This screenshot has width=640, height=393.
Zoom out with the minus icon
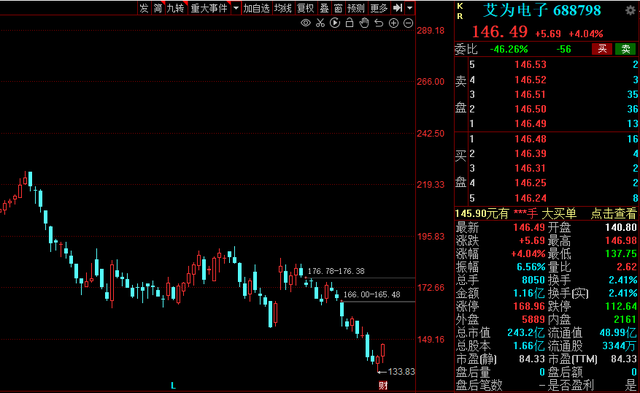pyautogui.click(x=408, y=23)
